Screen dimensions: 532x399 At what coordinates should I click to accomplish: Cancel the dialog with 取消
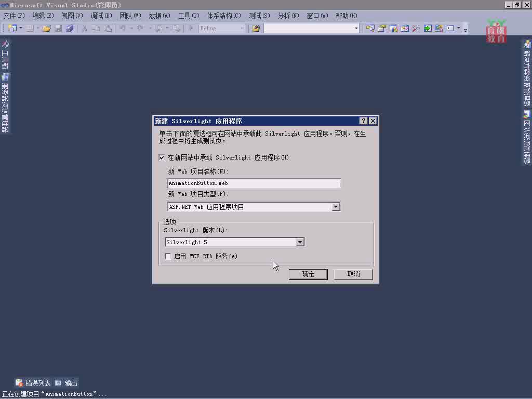[353, 274]
